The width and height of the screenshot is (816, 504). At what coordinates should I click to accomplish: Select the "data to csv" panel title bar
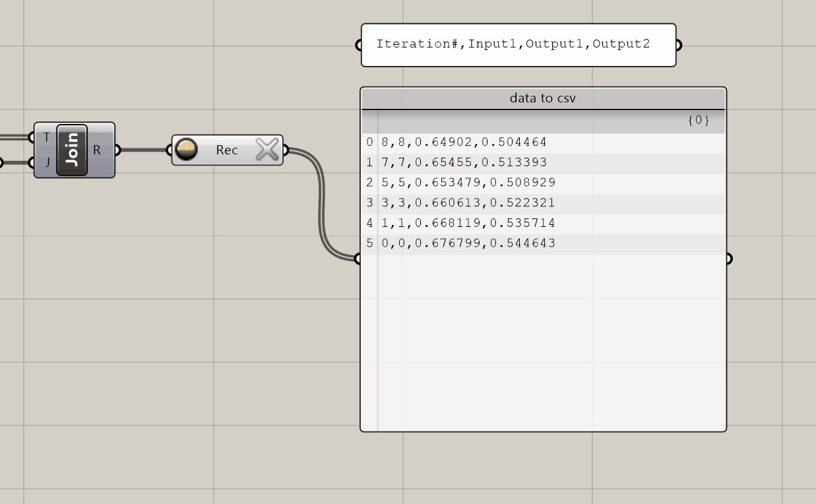[x=542, y=98]
